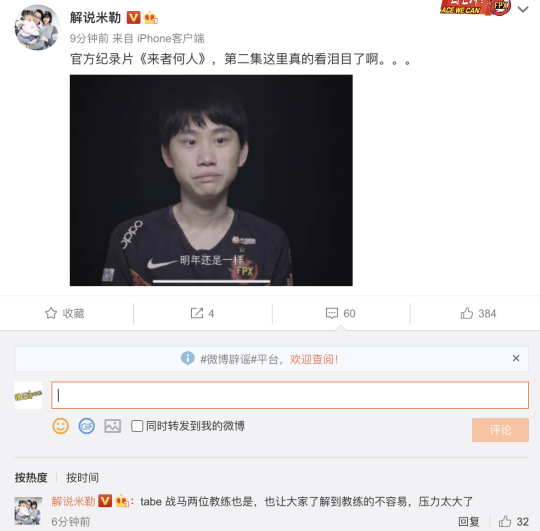Open the 欢迎查阅! link
This screenshot has width=540, height=531.
pos(314,359)
